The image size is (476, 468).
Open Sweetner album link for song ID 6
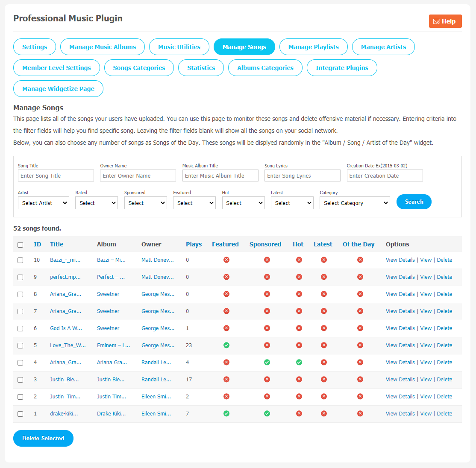(108, 328)
